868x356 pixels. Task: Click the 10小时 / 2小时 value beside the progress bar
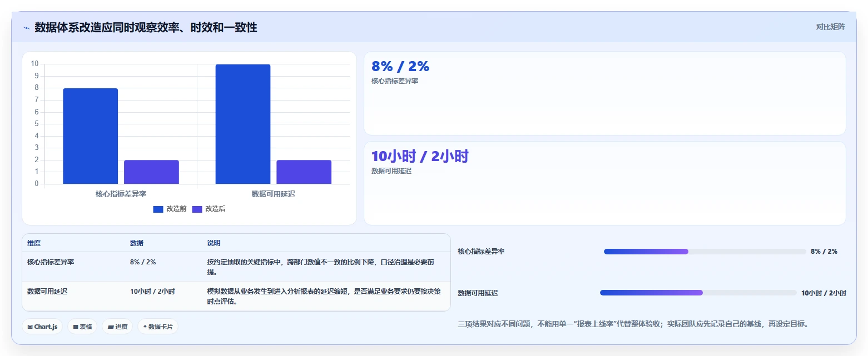click(824, 293)
